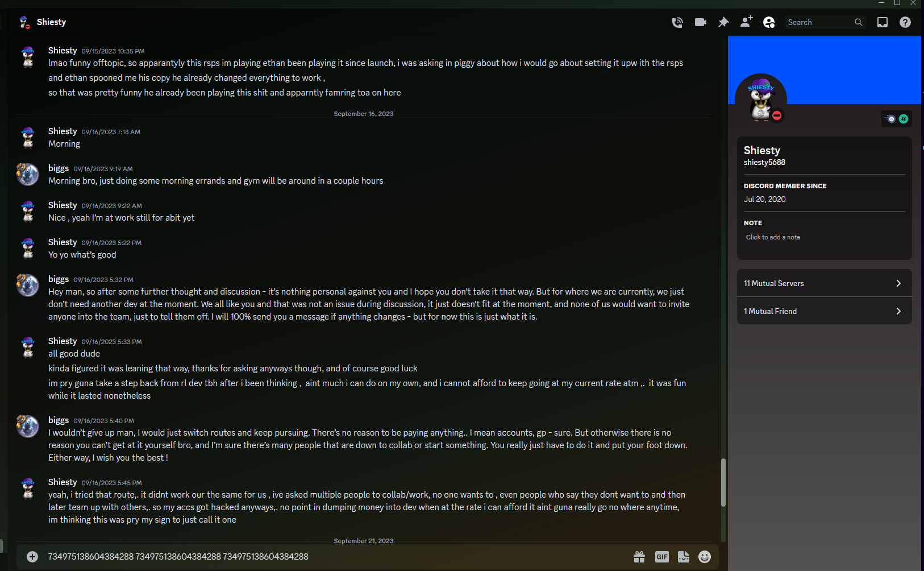Click the plus attach file button
The image size is (924, 571).
click(32, 557)
